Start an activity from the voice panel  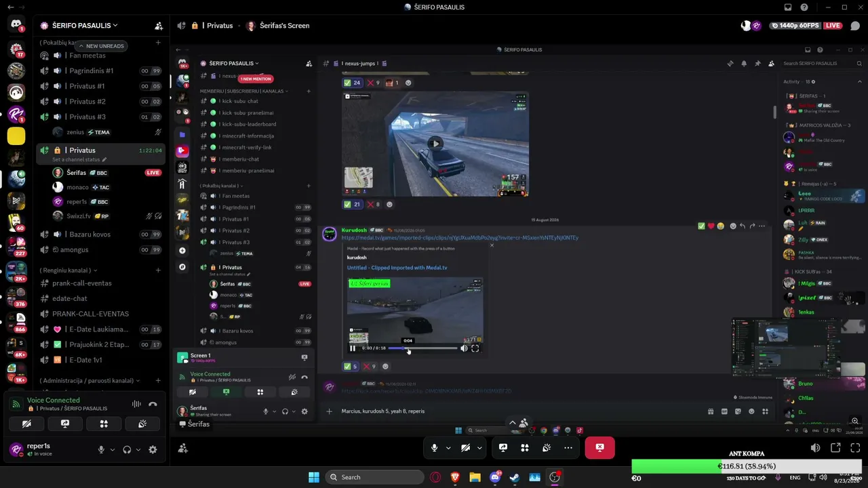tap(104, 424)
